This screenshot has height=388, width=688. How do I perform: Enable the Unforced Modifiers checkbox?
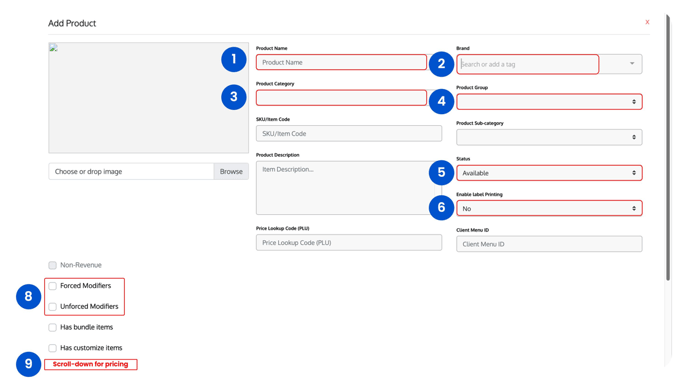(x=53, y=307)
